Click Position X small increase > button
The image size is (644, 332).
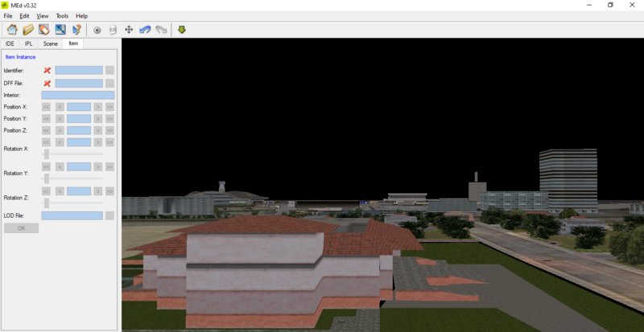(x=97, y=107)
